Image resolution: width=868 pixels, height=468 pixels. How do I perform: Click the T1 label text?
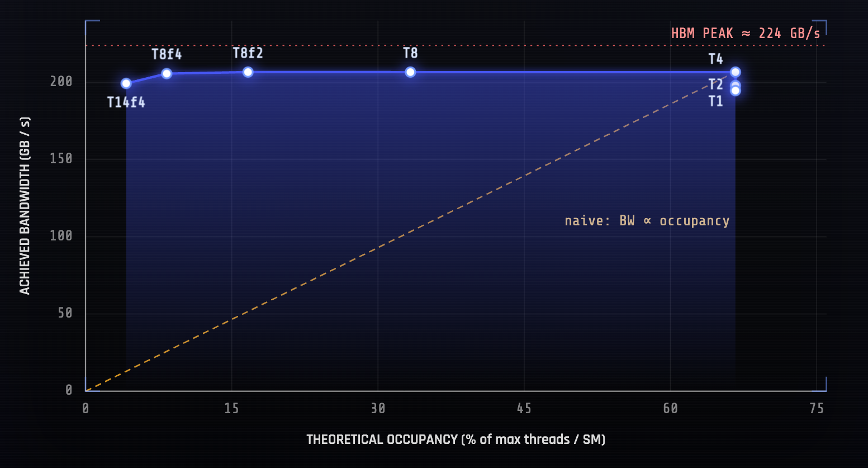(715, 101)
